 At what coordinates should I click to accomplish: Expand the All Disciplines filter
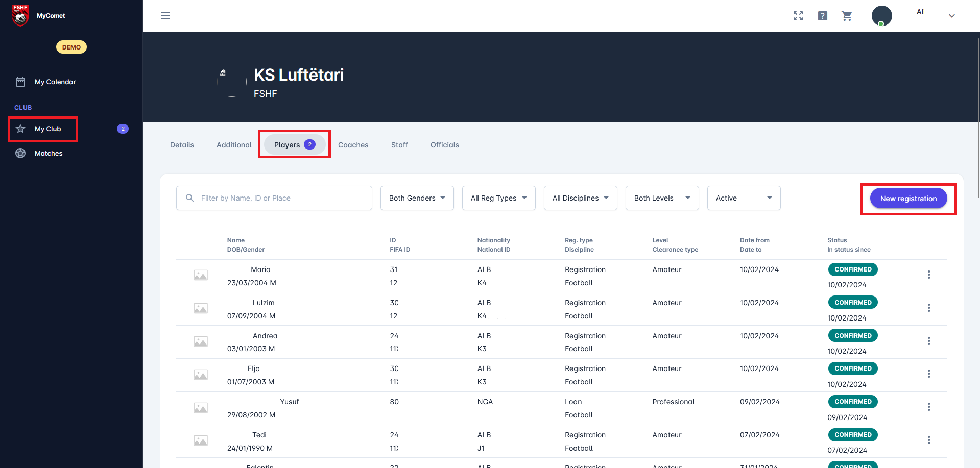580,198
